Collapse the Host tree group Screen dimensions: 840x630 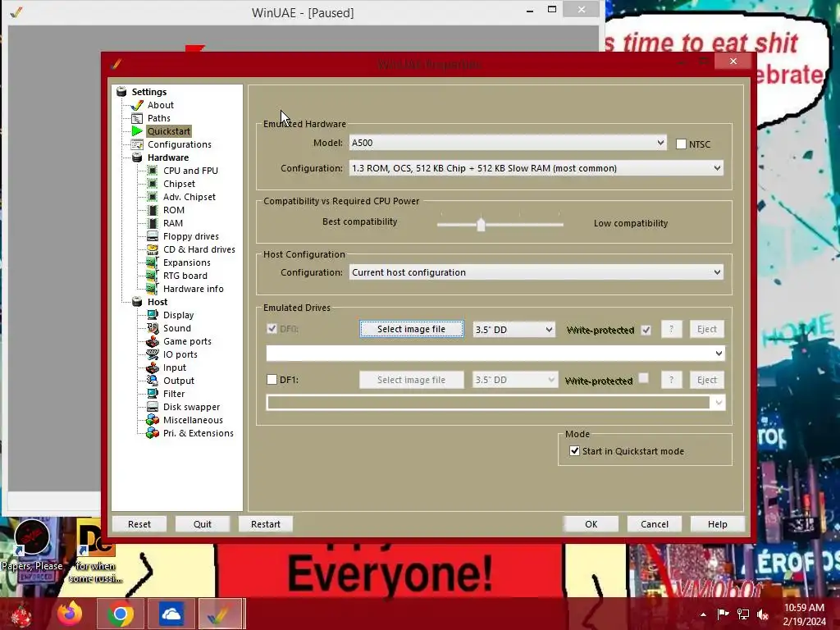[x=137, y=302]
